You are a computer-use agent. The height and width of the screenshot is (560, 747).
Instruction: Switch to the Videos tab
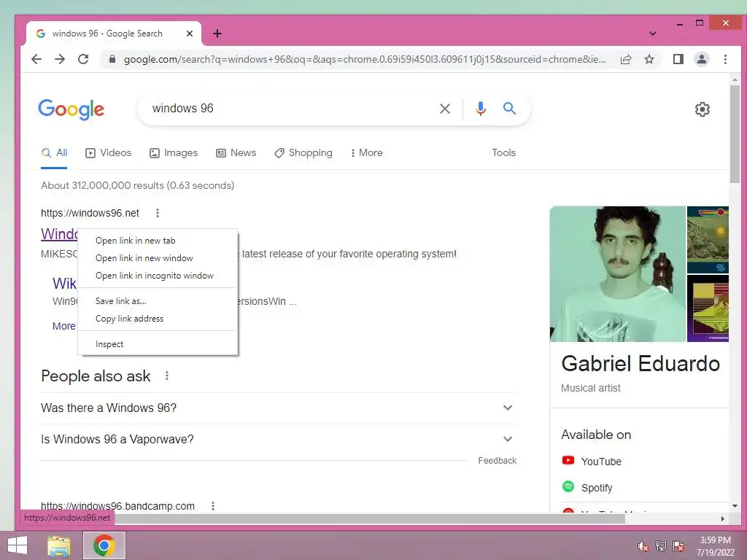click(108, 153)
